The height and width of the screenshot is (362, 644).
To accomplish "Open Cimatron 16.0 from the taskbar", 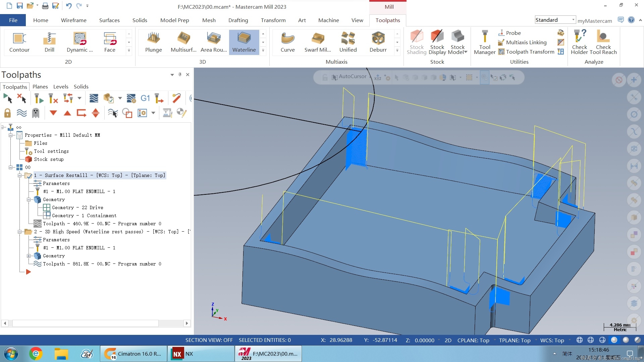I will click(x=133, y=354).
